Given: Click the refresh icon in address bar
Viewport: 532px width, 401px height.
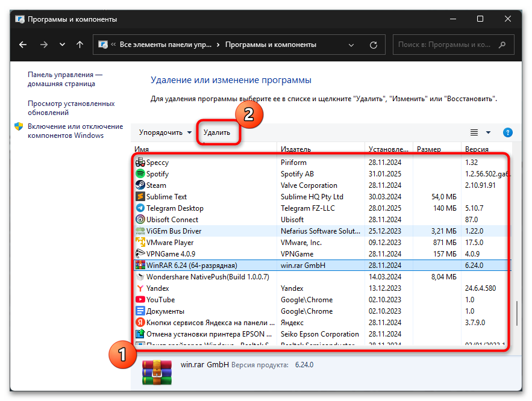Looking at the screenshot, I should pos(374,45).
